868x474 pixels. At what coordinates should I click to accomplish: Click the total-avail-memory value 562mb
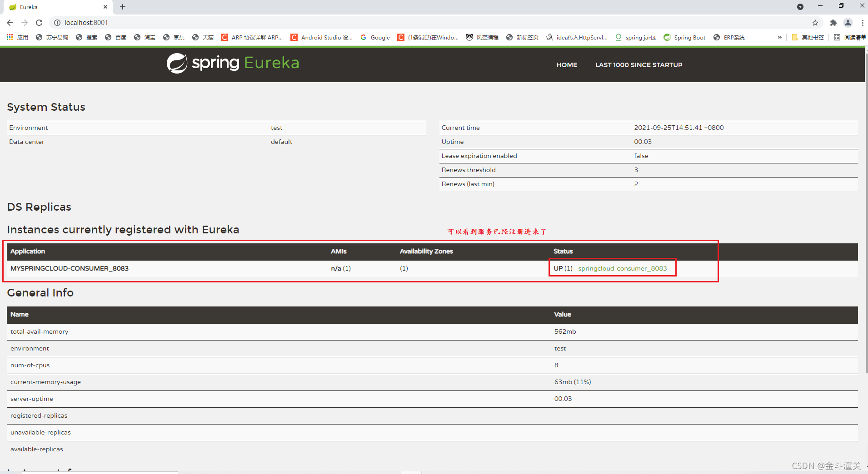coord(565,331)
